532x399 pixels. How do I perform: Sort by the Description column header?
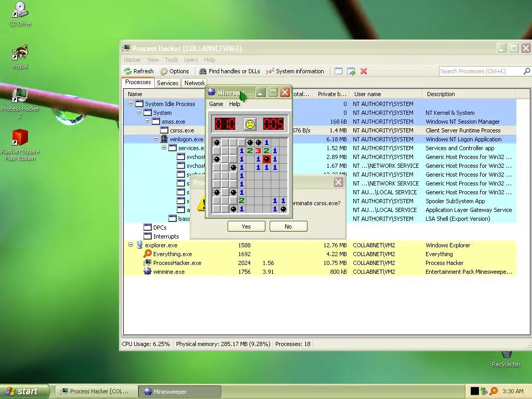point(469,94)
